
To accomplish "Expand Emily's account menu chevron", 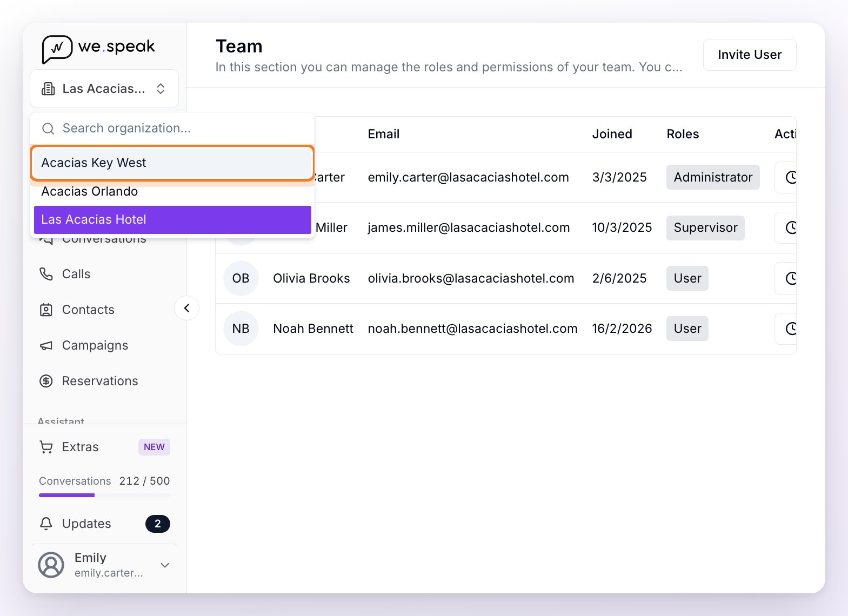I will tap(165, 565).
